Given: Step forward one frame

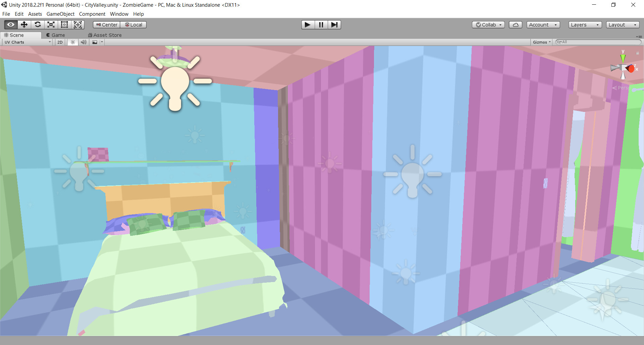Looking at the screenshot, I should pos(334,24).
